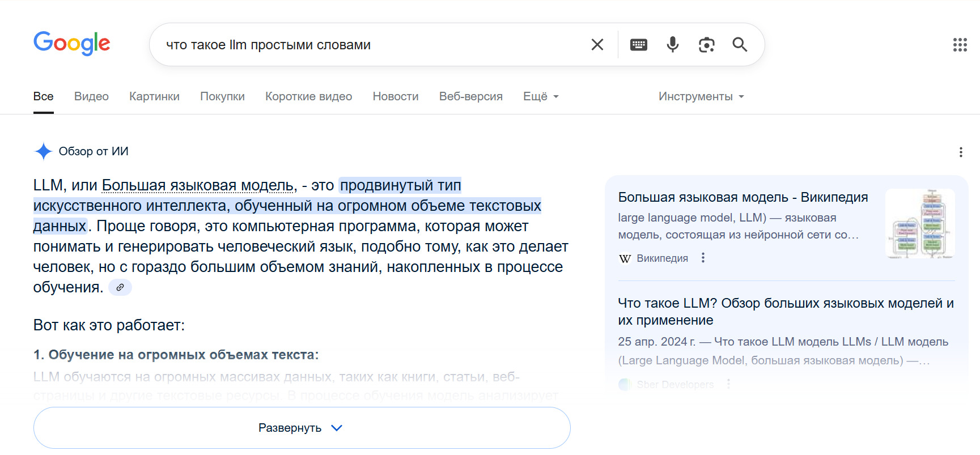This screenshot has width=980, height=455.
Task: Click the underlined 'Большая языковая модель' term
Action: point(197,185)
